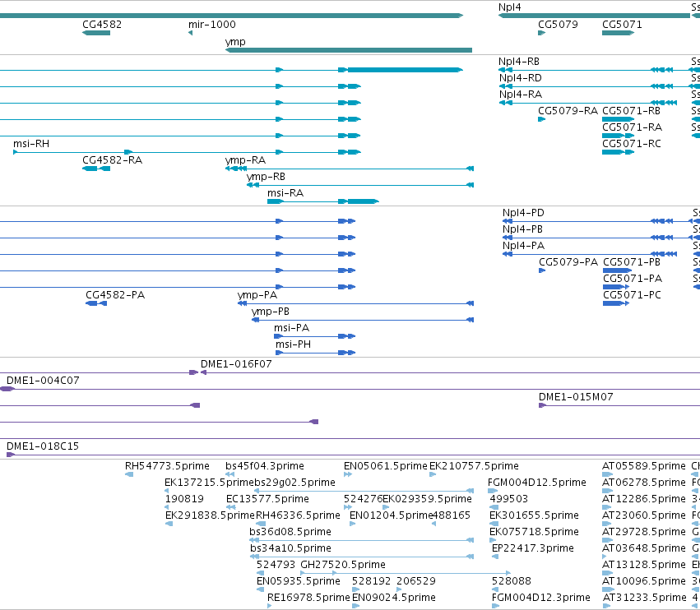Viewport: 700px width, 610px height.
Task: Click the EN01204.5prime EST label
Action: (391, 515)
